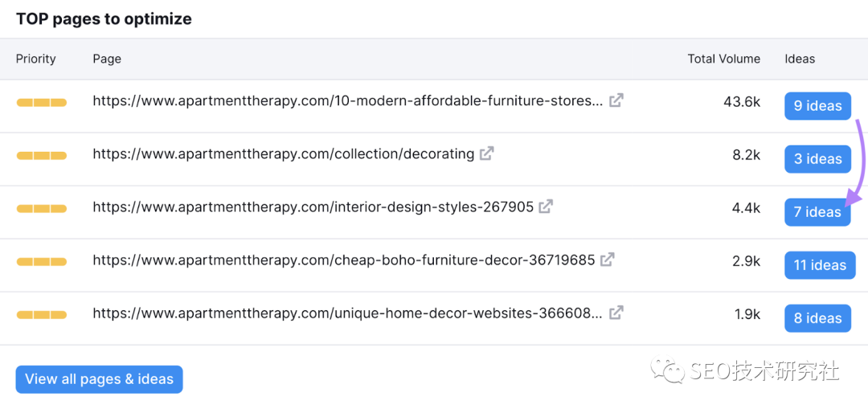The image size is (868, 409).
Task: Open the '3 ideas' button
Action: coord(817,159)
